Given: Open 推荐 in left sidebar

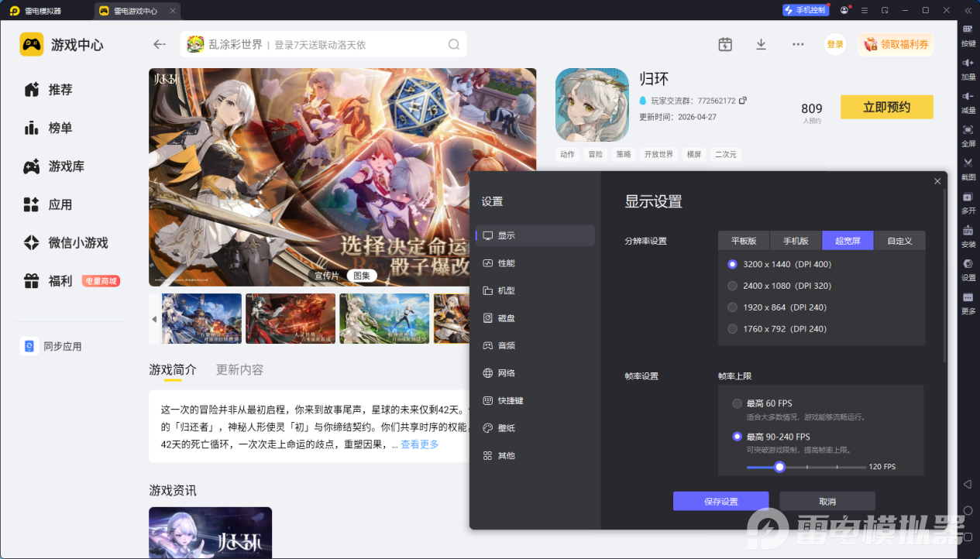Looking at the screenshot, I should pos(48,90).
